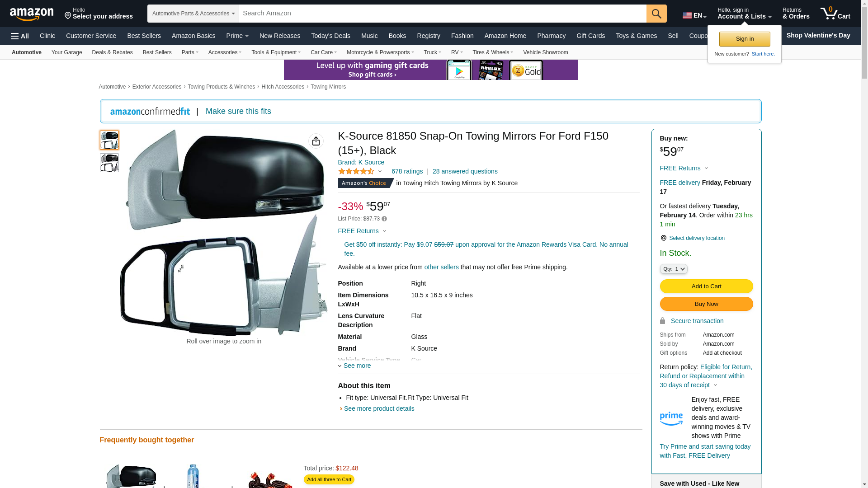The height and width of the screenshot is (488, 868).
Task: Click the star rating icon
Action: (356, 171)
